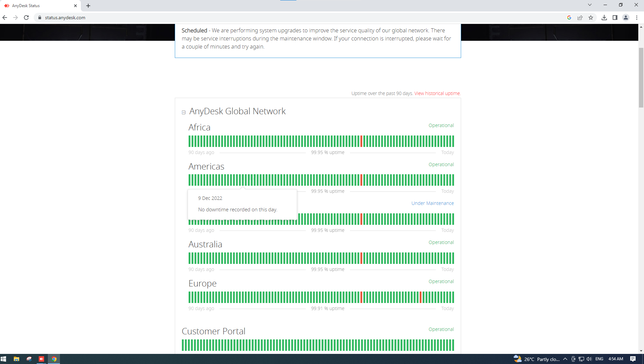The image size is (644, 364).
Task: Open a new tab with plus button
Action: pyautogui.click(x=88, y=6)
